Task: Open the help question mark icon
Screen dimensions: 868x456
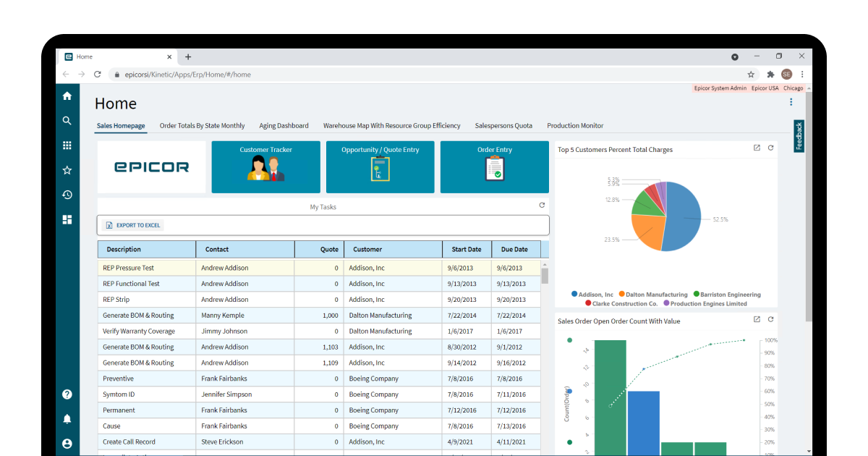Action: point(67,394)
